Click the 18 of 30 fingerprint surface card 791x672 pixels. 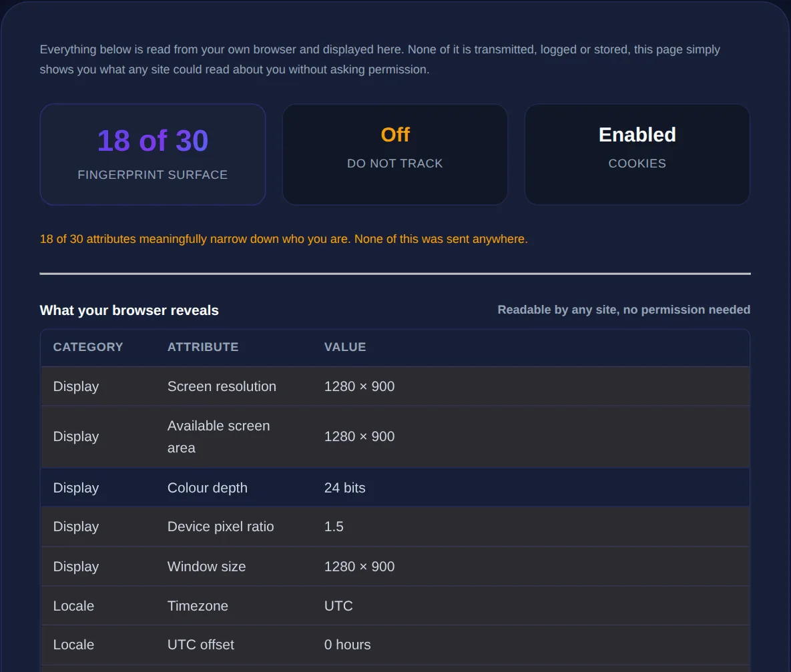[x=153, y=154]
